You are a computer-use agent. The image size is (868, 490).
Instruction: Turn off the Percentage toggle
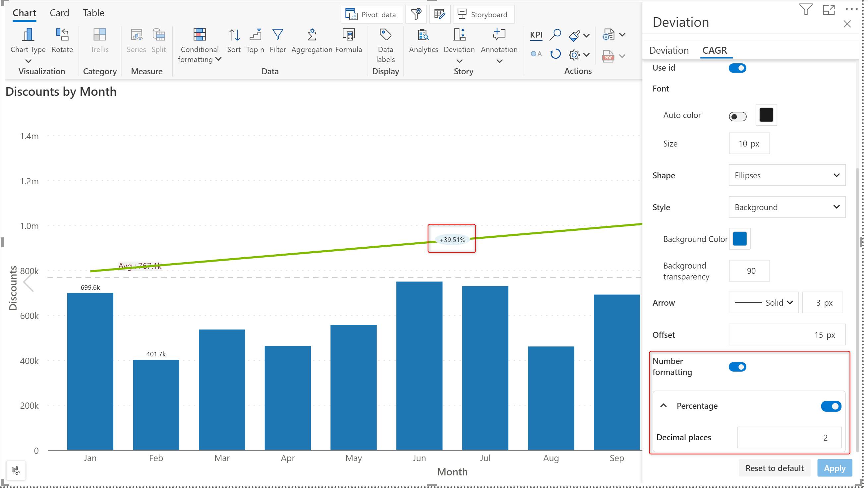(831, 406)
